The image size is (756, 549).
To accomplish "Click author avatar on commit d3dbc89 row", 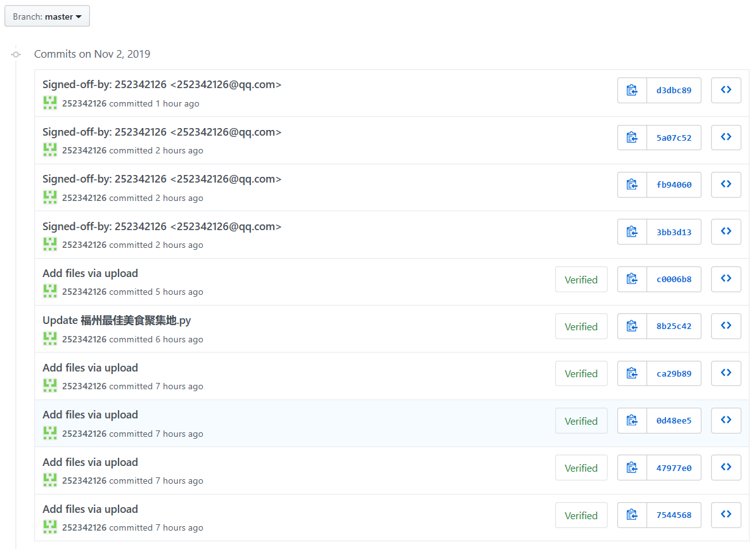I will pyautogui.click(x=49, y=103).
